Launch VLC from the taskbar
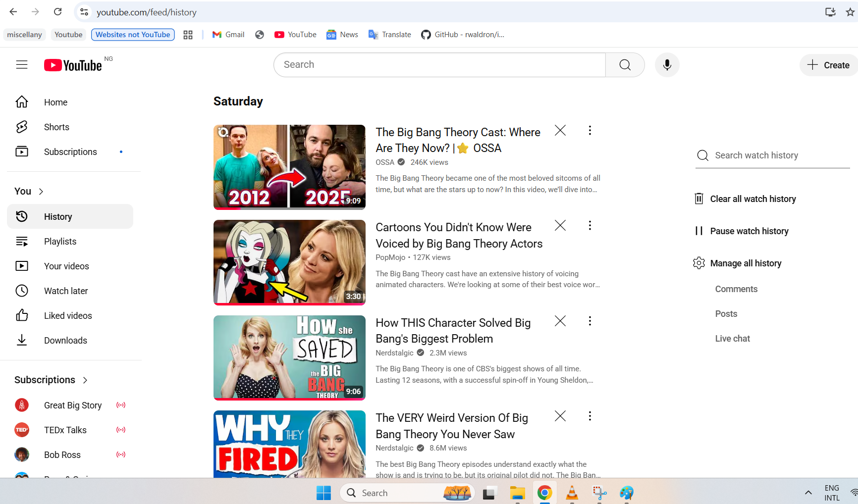This screenshot has height=504, width=858. [572, 493]
